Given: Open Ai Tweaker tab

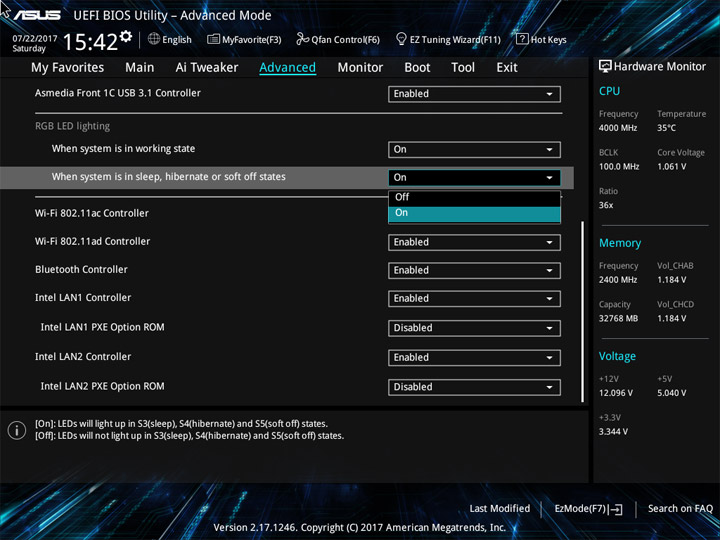Looking at the screenshot, I should [x=207, y=68].
